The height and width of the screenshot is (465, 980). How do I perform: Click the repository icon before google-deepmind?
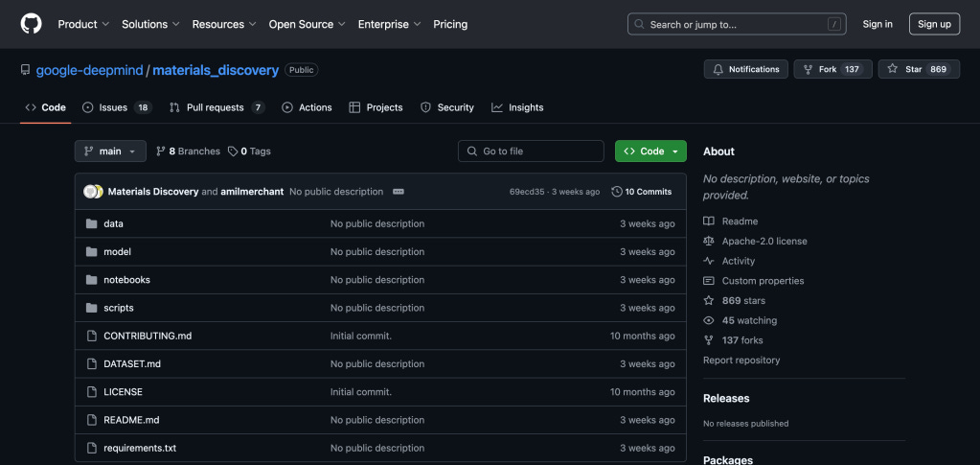[x=25, y=69]
